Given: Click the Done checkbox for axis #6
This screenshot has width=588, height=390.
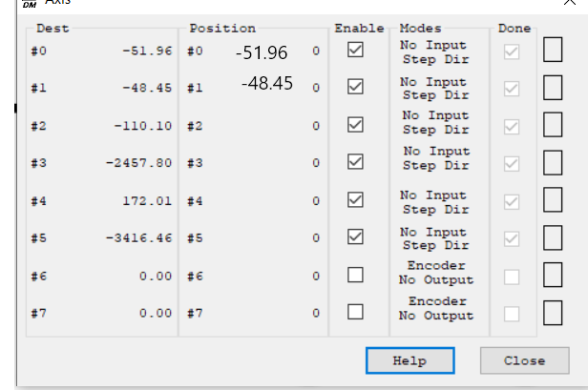Looking at the screenshot, I should (x=513, y=277).
